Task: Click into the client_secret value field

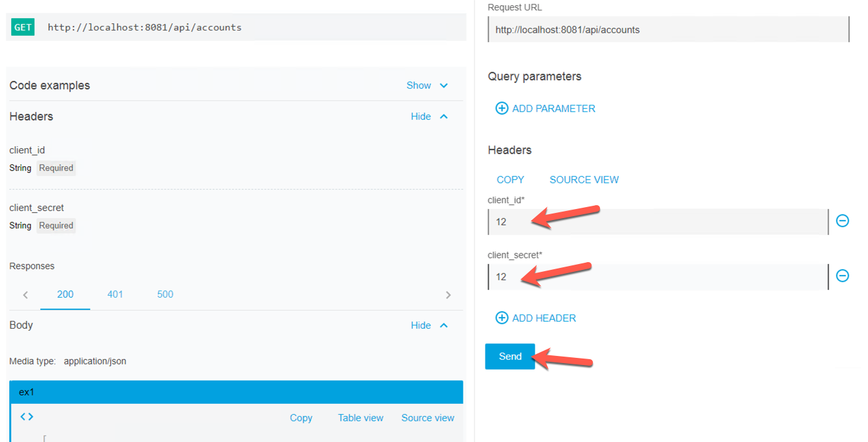Action: tap(658, 277)
